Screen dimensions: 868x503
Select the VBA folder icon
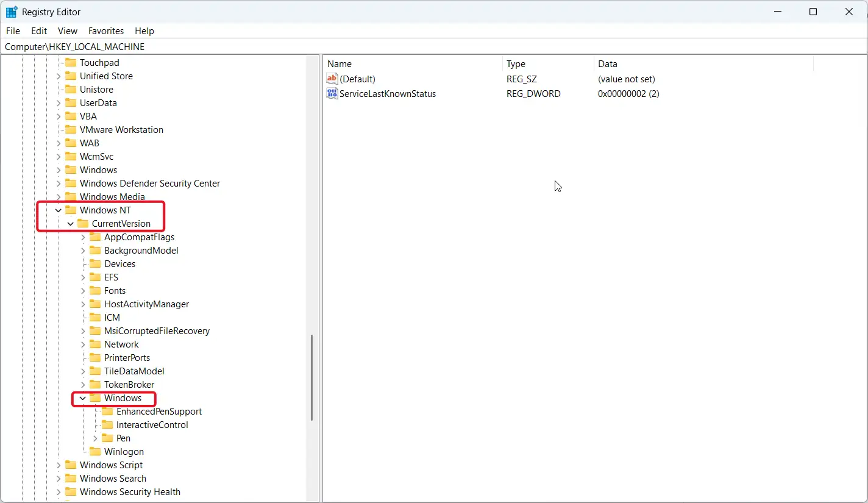[x=71, y=116]
